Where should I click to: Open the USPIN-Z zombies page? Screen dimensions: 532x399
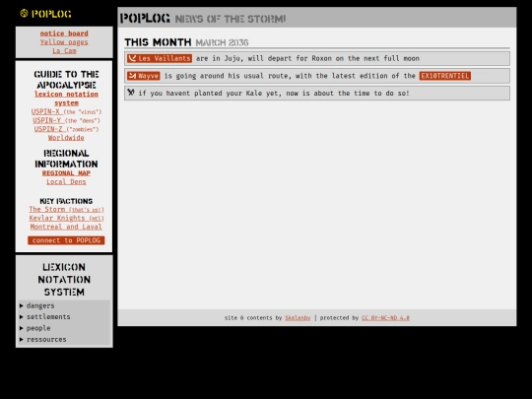pos(66,129)
